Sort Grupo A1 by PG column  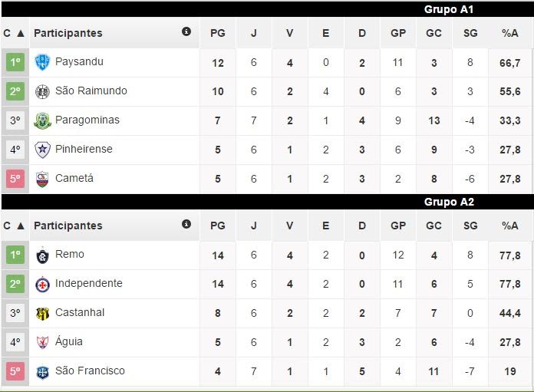[x=218, y=33]
